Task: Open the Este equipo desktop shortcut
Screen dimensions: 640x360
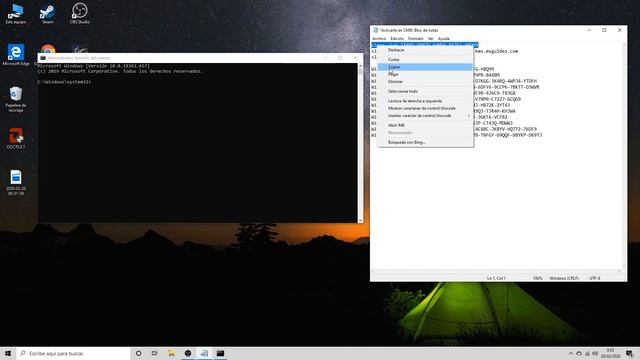Action: point(16,13)
